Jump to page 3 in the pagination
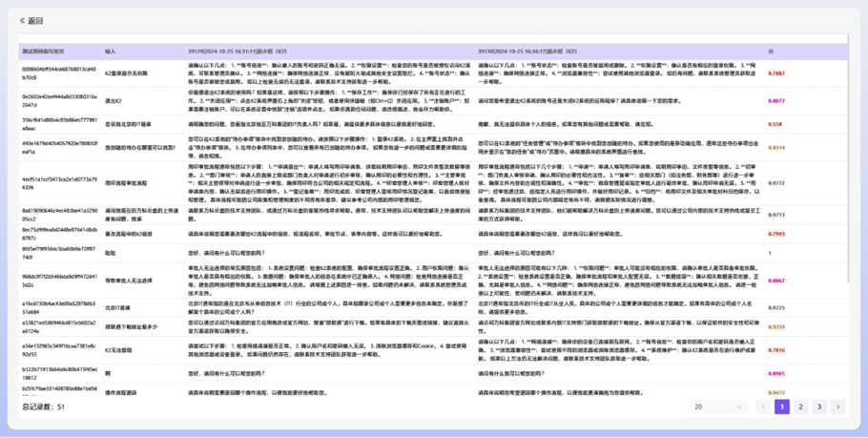 (819, 407)
